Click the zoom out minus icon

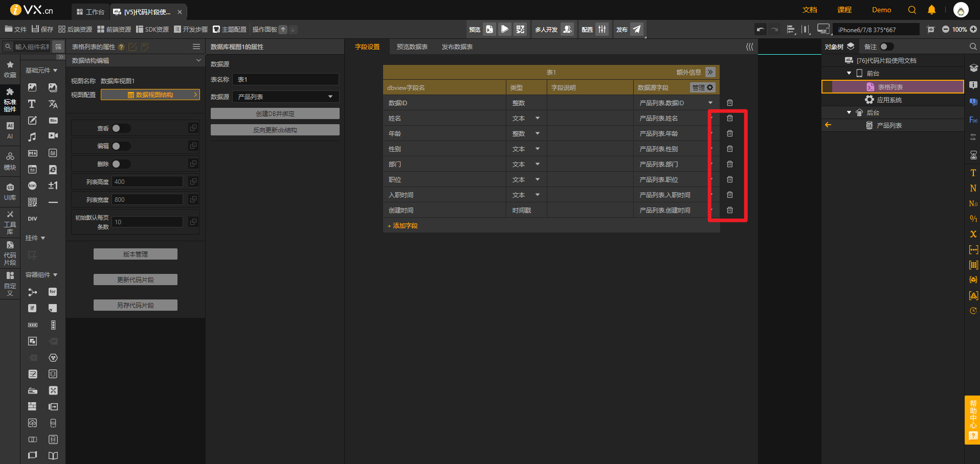click(946, 30)
